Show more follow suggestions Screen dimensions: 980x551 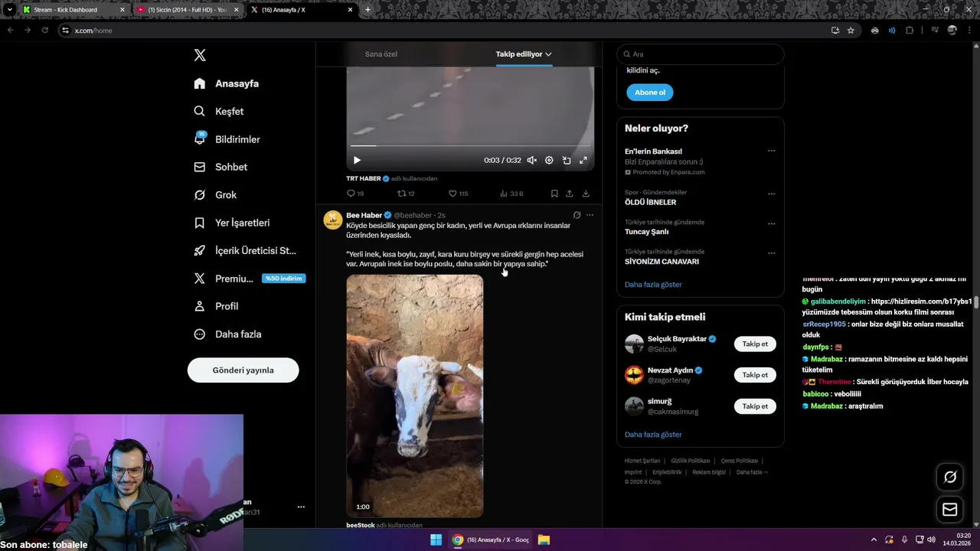(x=653, y=435)
